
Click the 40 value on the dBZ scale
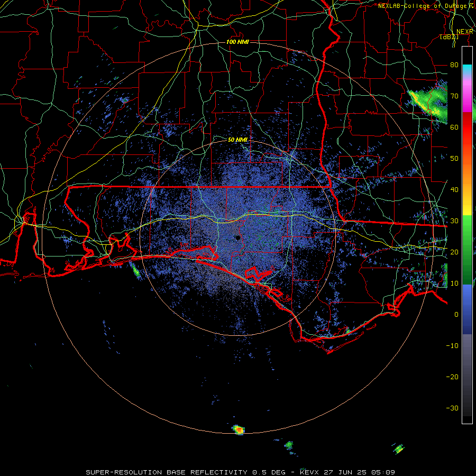tap(454, 190)
